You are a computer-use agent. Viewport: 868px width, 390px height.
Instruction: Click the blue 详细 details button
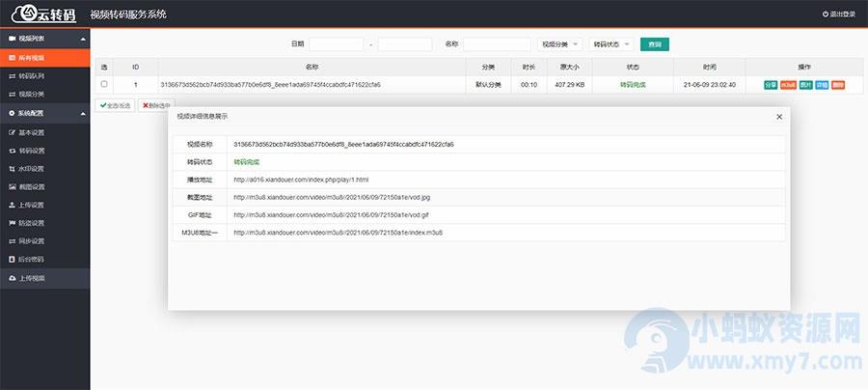pyautogui.click(x=822, y=85)
